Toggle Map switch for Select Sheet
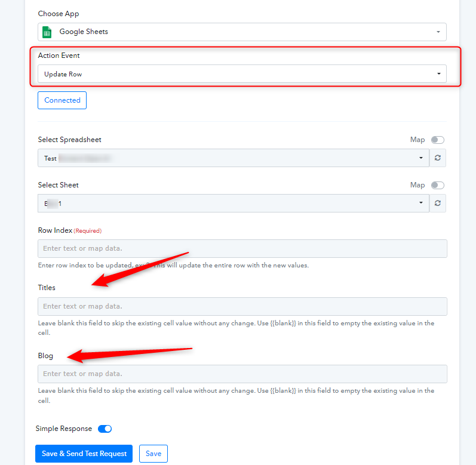476x465 pixels. 437,185
